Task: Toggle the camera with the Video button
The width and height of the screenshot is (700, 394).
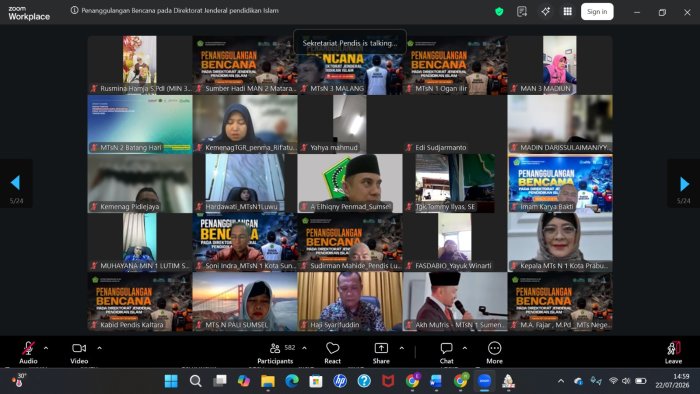Action: coord(79,353)
